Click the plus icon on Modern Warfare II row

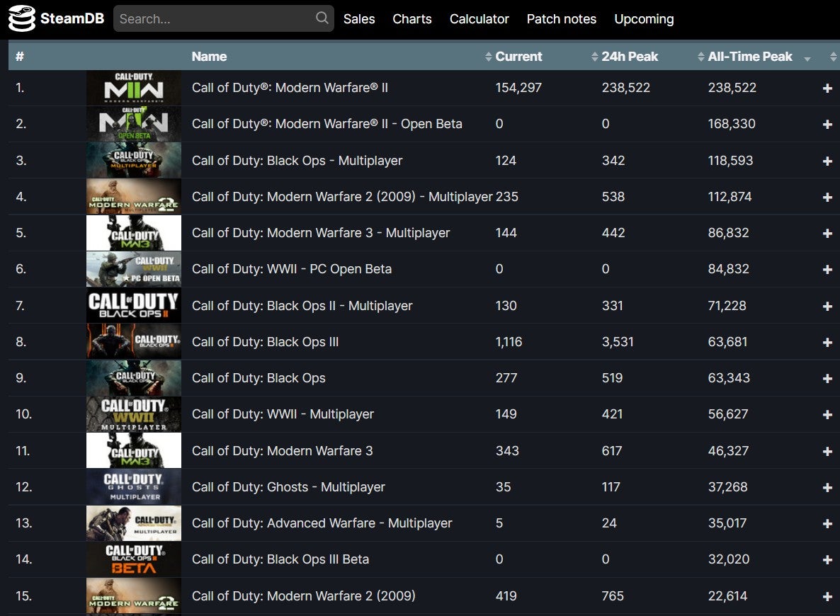click(827, 88)
